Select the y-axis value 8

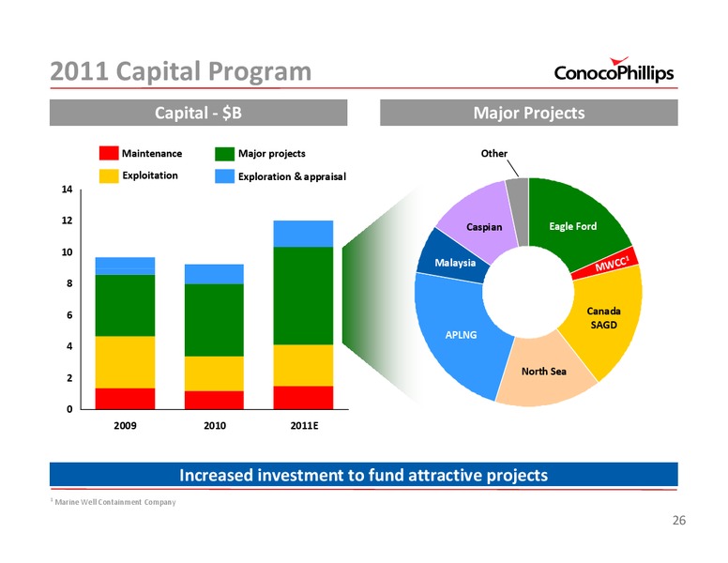pyautogui.click(x=69, y=283)
